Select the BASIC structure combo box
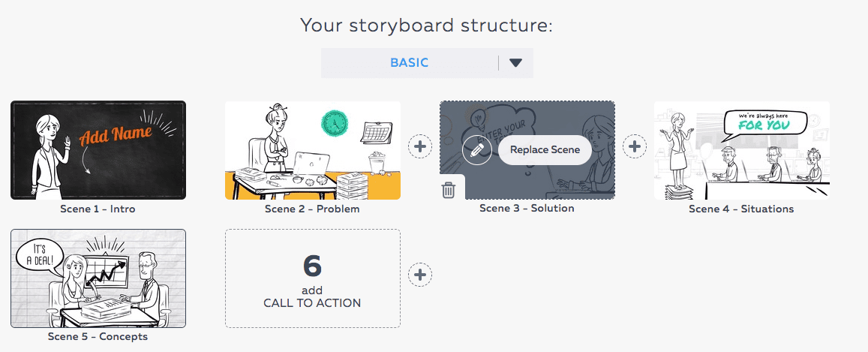868x352 pixels. 410,63
